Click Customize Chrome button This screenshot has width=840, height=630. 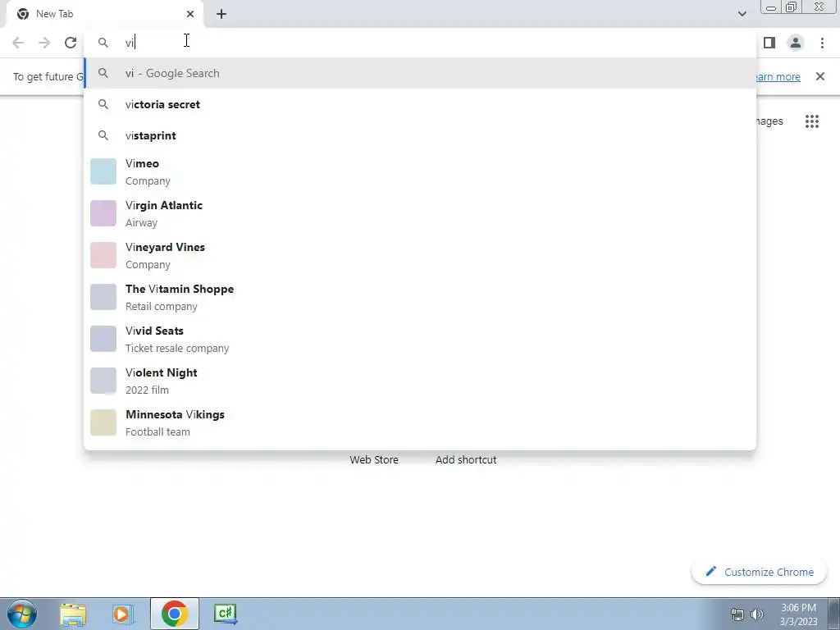coord(759,572)
